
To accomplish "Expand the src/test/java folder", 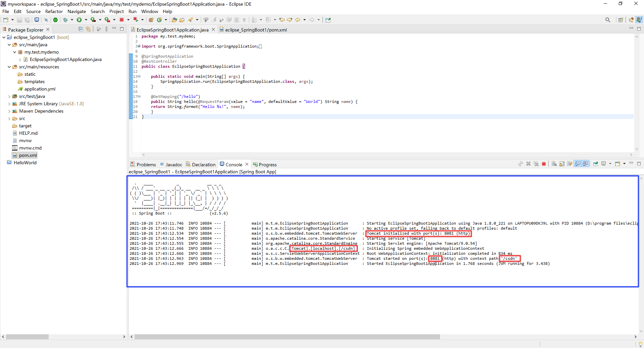I will [9, 97].
